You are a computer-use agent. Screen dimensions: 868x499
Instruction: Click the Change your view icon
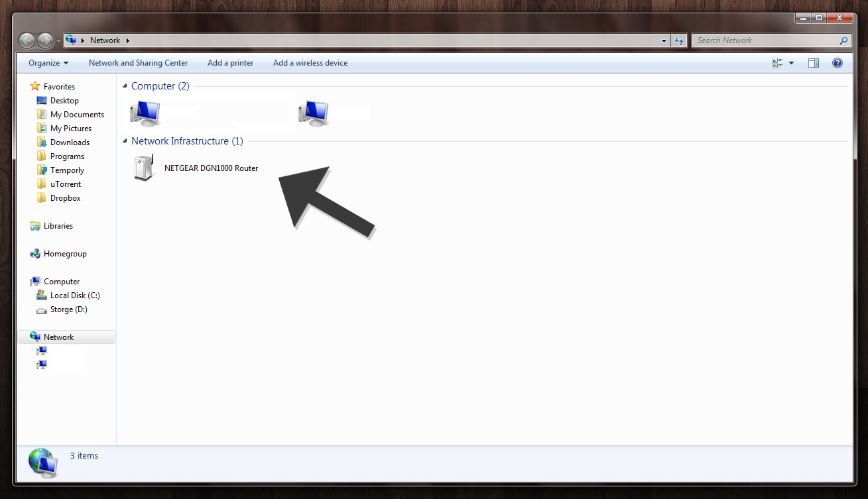click(x=777, y=63)
